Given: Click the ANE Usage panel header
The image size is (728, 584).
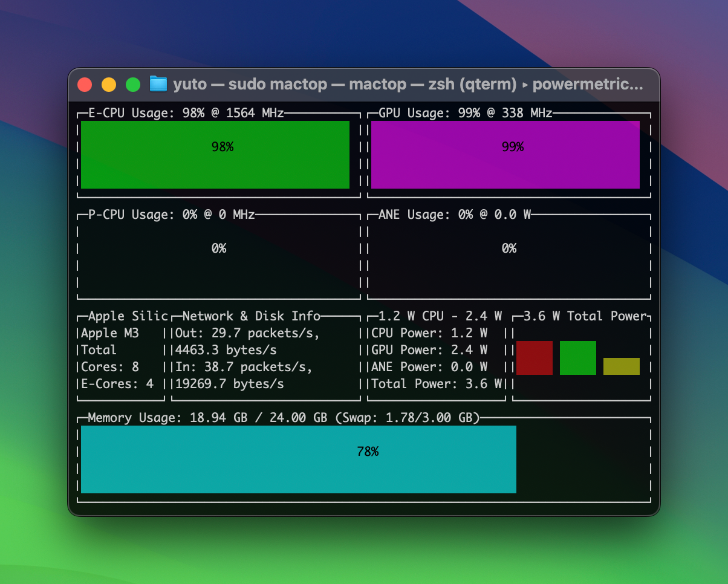Looking at the screenshot, I should tap(454, 215).
